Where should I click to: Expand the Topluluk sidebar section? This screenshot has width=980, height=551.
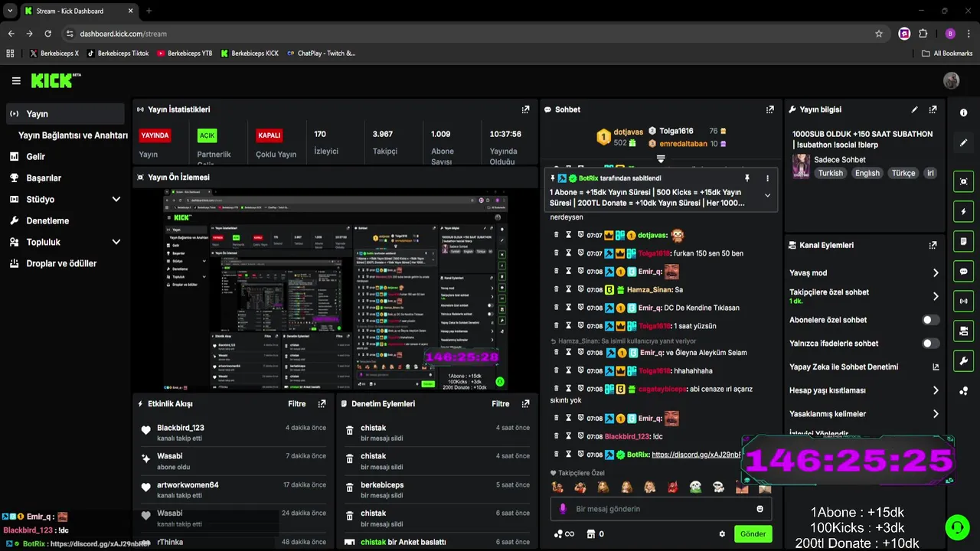116,242
